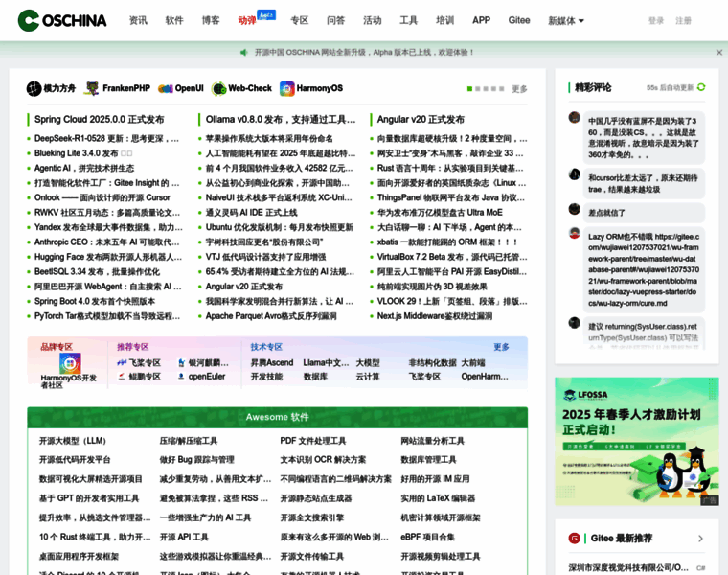Open '通义灵码 AI IDE 正式上线' news

click(x=251, y=213)
